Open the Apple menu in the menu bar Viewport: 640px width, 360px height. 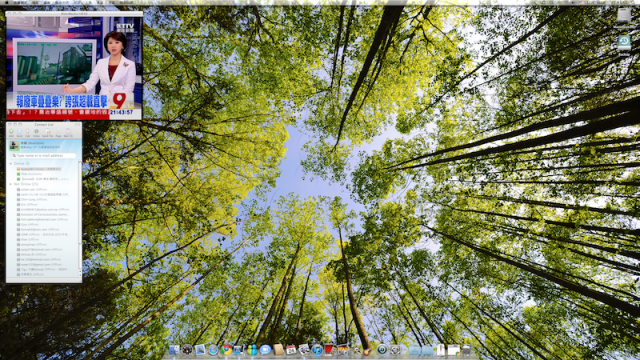tap(7, 2)
